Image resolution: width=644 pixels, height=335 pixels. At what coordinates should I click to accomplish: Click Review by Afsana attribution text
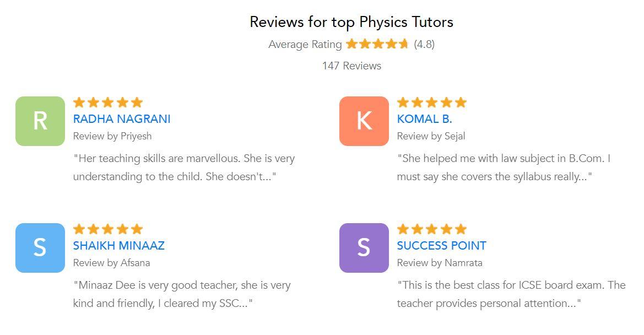[111, 263]
